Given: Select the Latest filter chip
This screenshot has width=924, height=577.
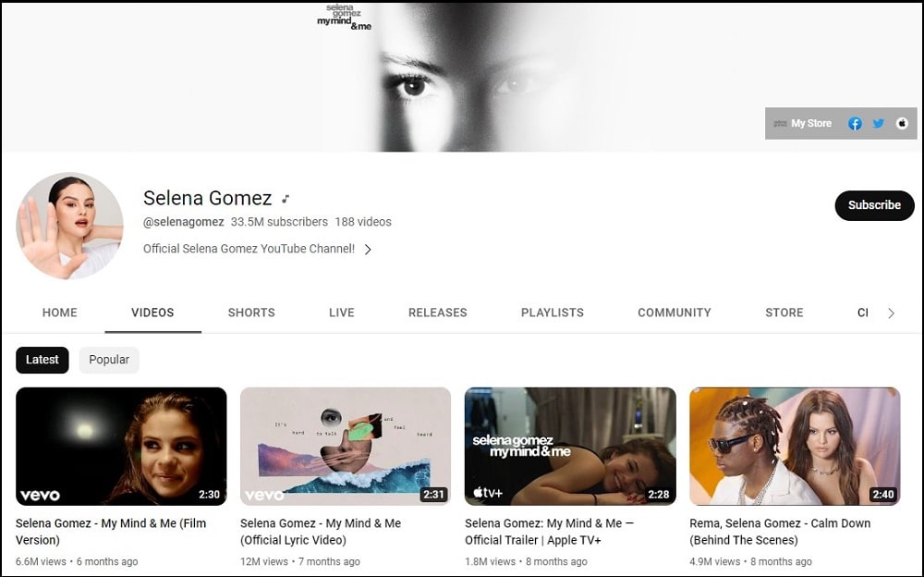Looking at the screenshot, I should pyautogui.click(x=43, y=360).
